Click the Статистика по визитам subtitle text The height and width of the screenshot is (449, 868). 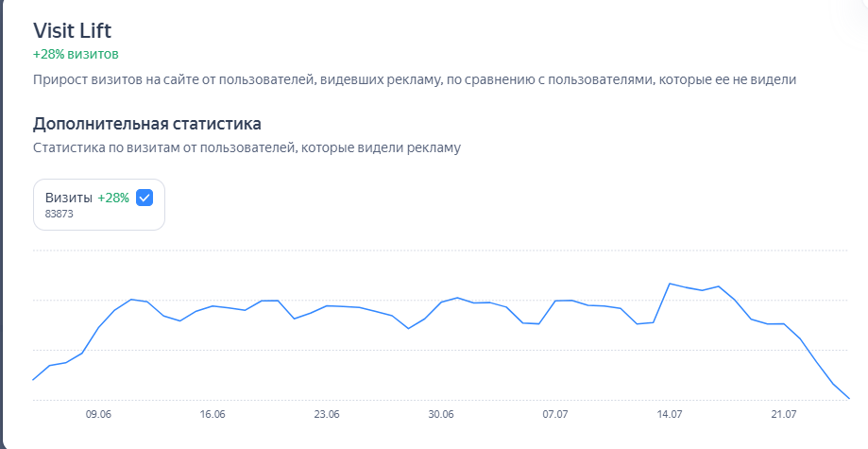click(247, 148)
